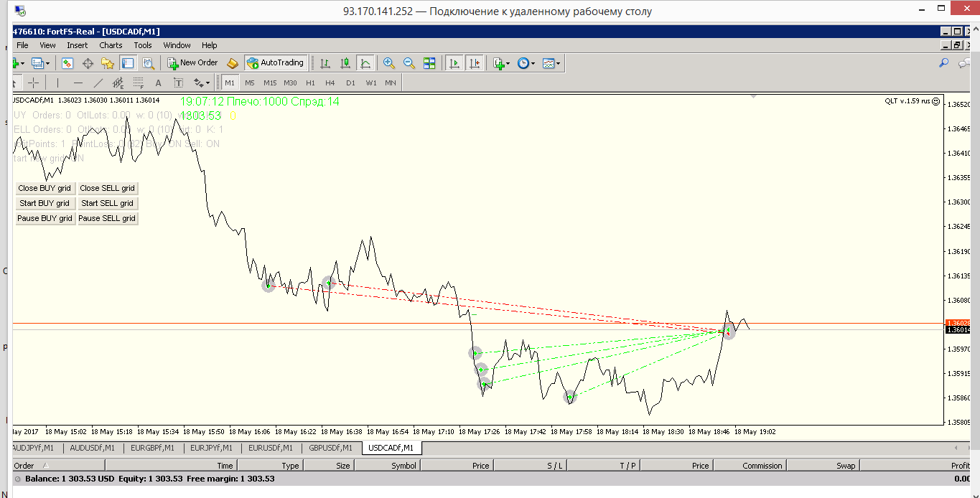Toggle chart Auto Scroll
The image size is (980, 498).
tap(454, 63)
